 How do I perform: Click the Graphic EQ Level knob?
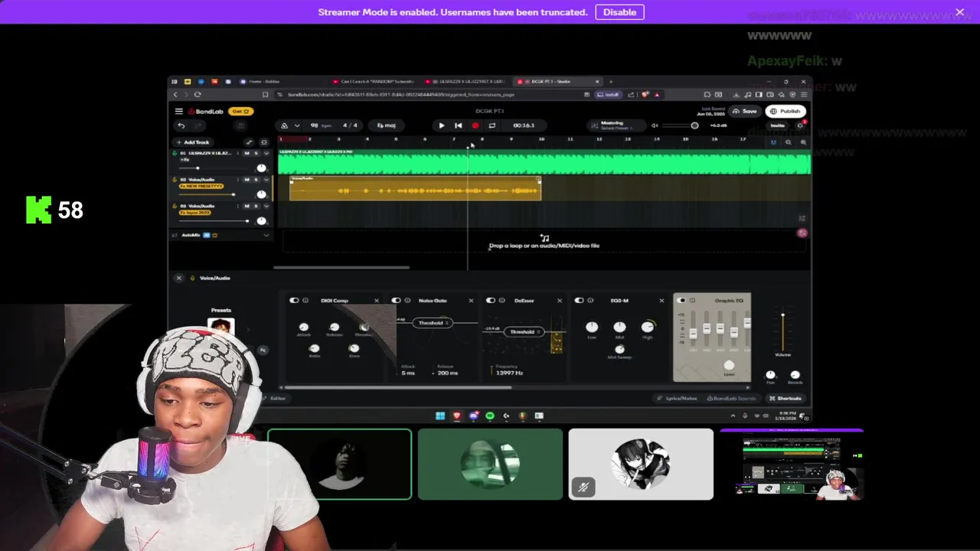[729, 366]
